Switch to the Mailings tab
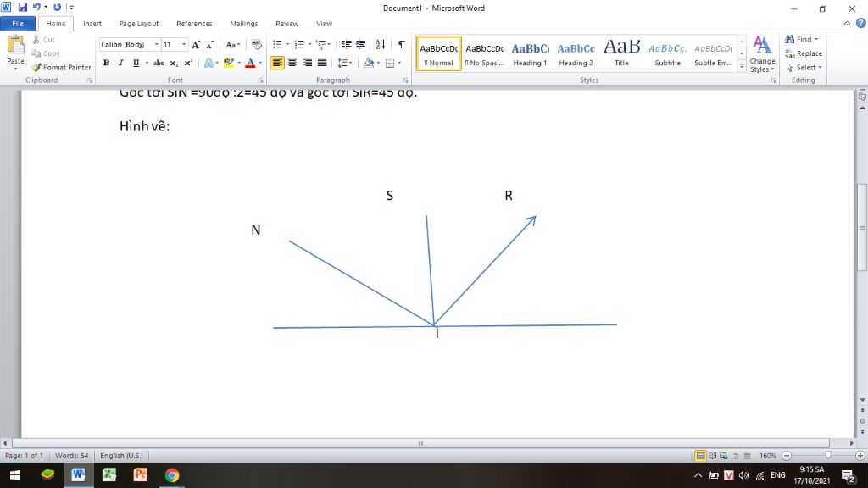868x488 pixels. (x=243, y=23)
